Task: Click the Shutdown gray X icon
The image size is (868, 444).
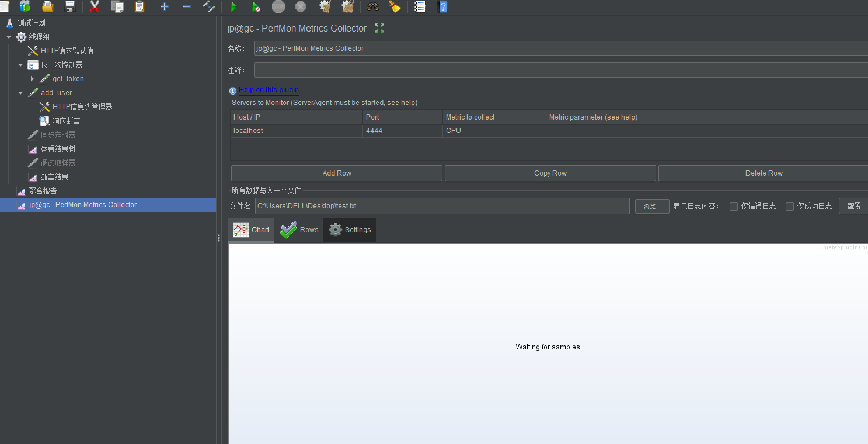Action: tap(301, 6)
